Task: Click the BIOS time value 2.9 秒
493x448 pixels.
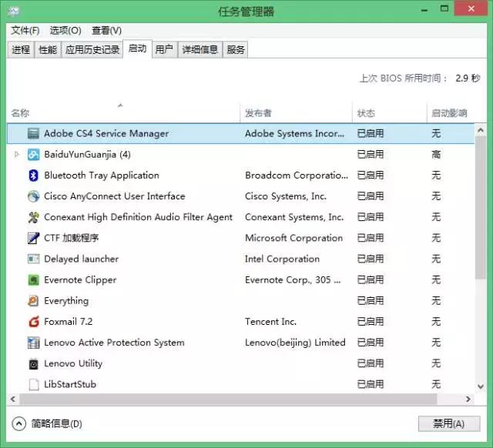Action: [x=468, y=78]
